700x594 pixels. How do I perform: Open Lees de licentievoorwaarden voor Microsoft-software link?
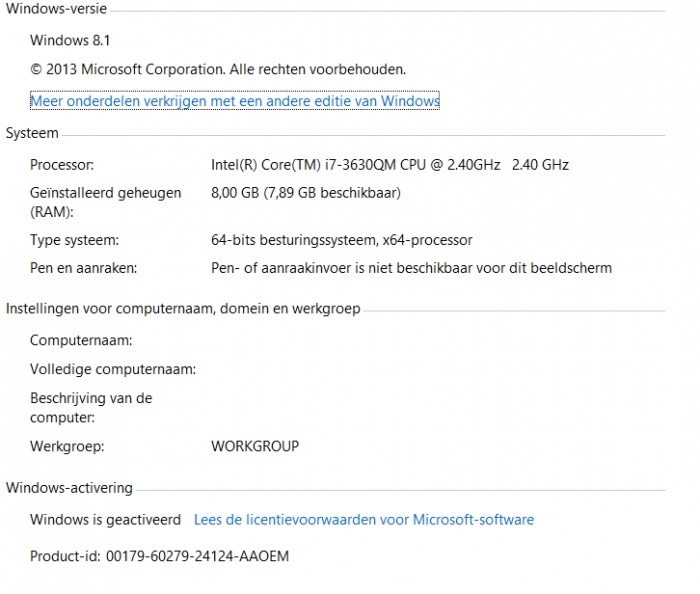coord(364,520)
